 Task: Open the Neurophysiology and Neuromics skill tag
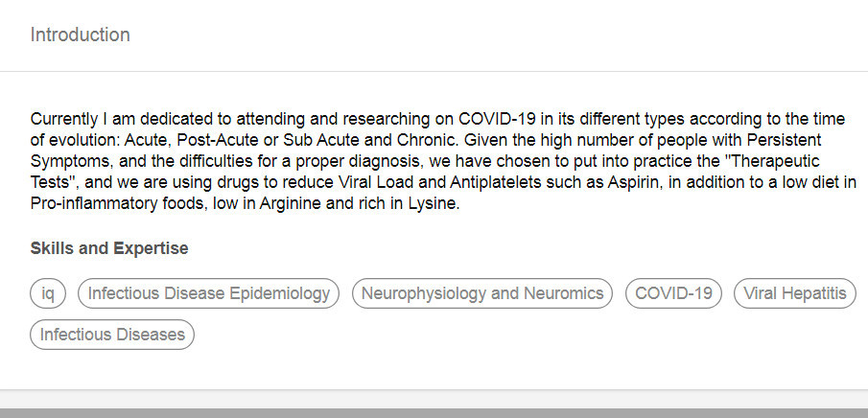click(482, 292)
